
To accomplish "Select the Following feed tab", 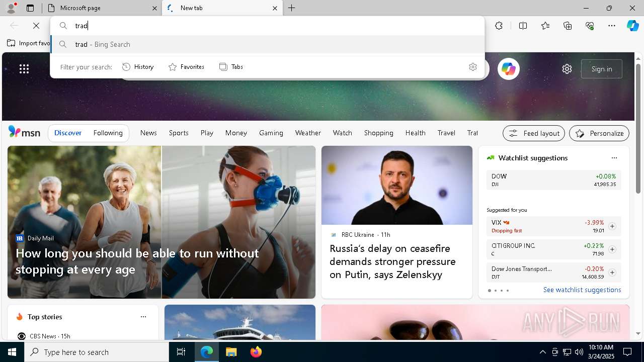I will (x=108, y=133).
